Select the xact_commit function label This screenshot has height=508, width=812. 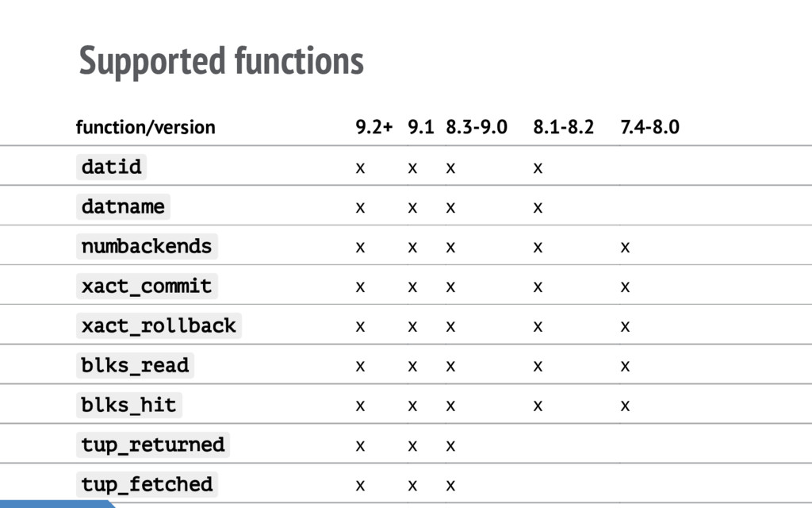click(x=147, y=286)
